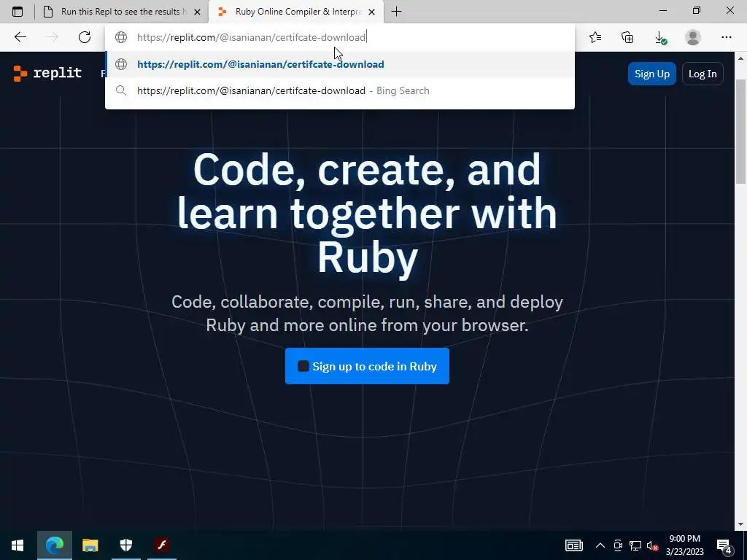Go back to the previous page

click(20, 37)
